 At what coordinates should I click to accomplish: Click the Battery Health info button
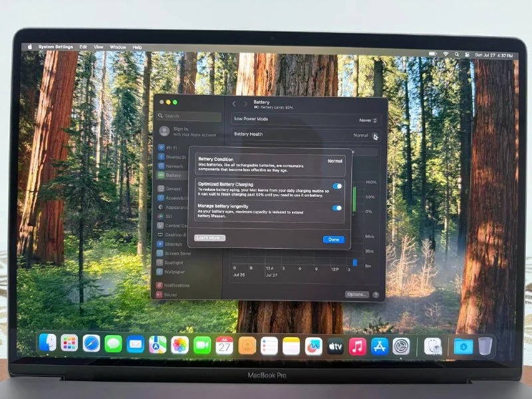point(375,136)
